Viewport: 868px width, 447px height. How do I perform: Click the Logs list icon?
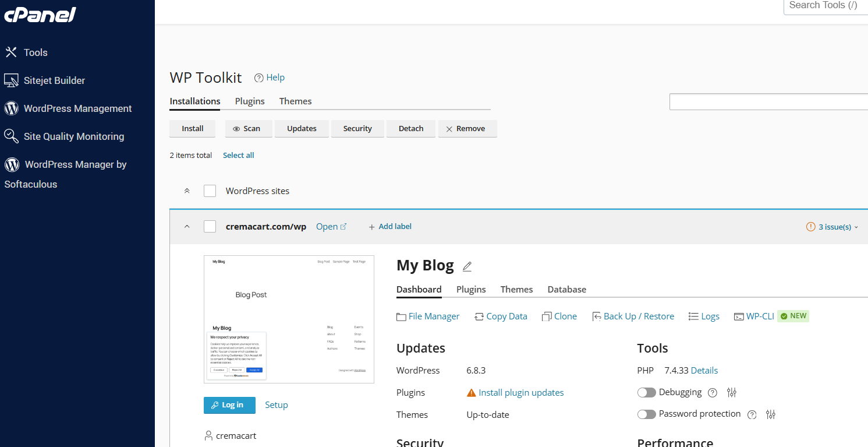click(693, 316)
